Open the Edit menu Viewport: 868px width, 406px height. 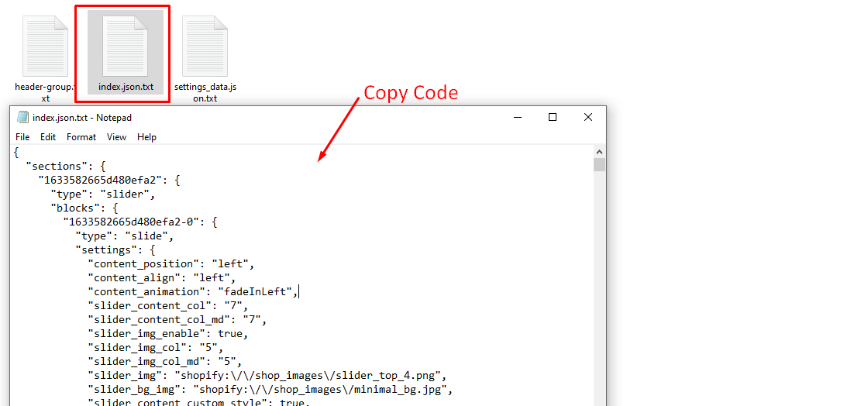(x=48, y=137)
